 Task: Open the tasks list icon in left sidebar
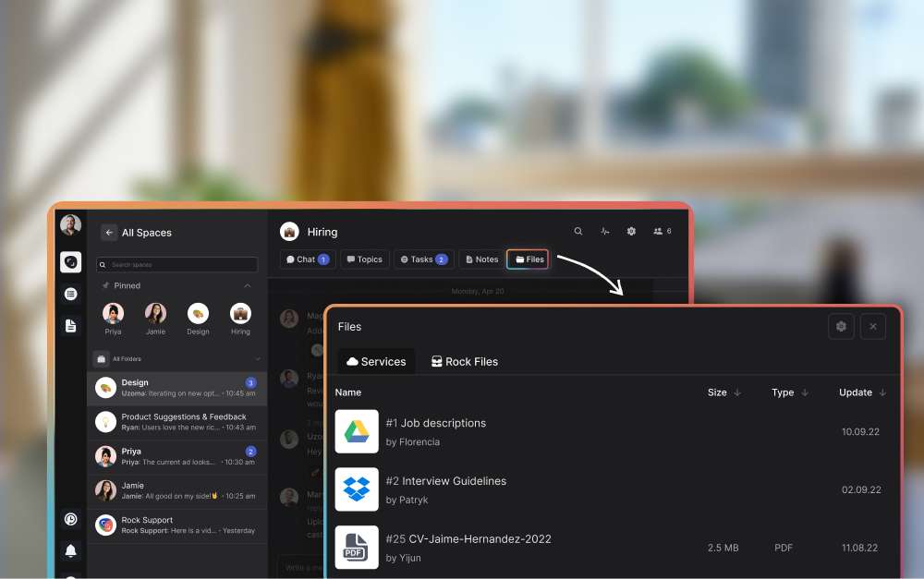coord(71,294)
